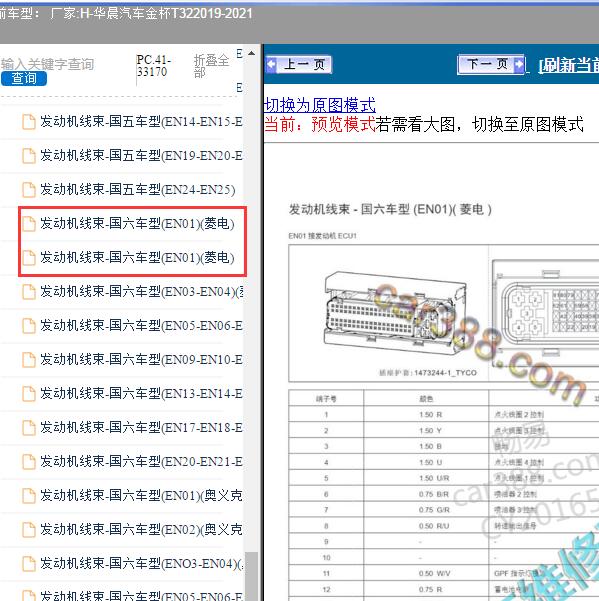Screen dimensions: 599x601
Task: Click document icon beside 国六车型(EN17-EN18
Action: click(29, 428)
